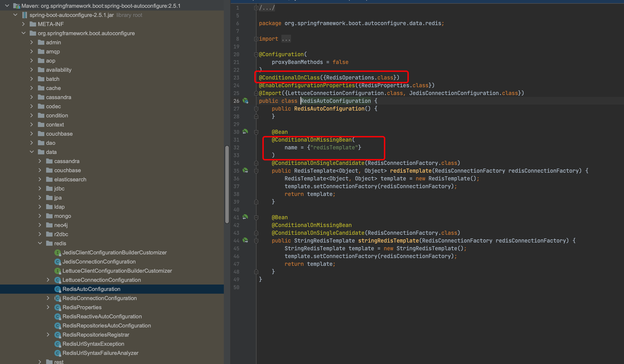Click the RedisUrlSyntaxFailureAnalyzer class icon

tap(58, 353)
